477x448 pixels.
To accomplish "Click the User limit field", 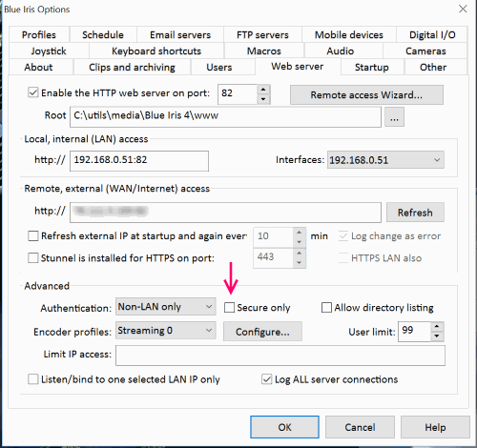I will (414, 332).
